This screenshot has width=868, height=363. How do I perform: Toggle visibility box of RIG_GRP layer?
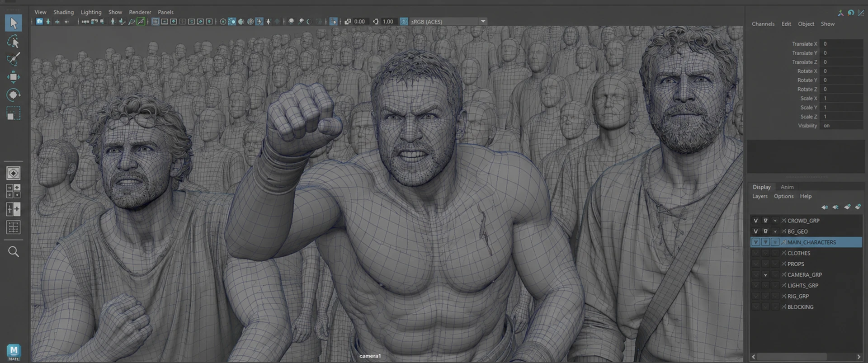755,297
